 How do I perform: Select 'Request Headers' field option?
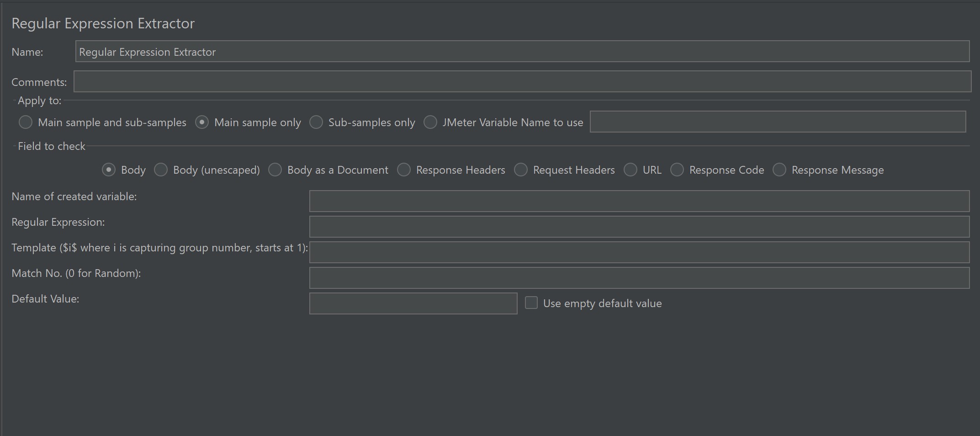click(521, 170)
